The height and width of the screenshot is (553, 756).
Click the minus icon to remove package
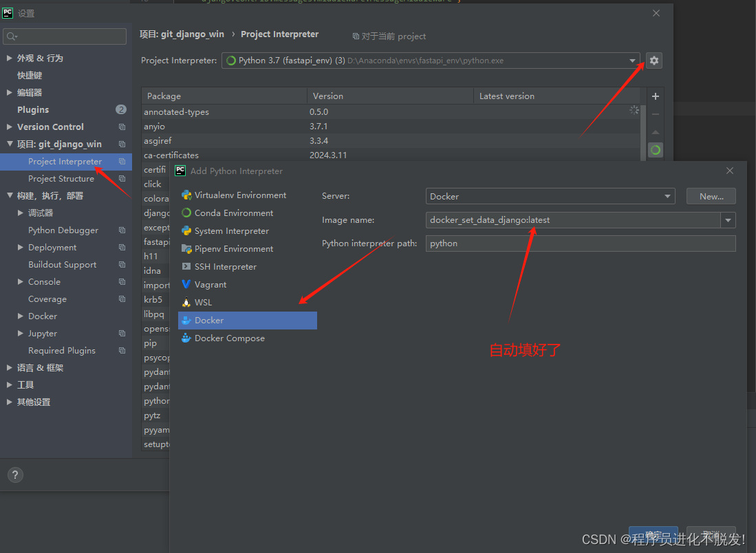pyautogui.click(x=656, y=114)
